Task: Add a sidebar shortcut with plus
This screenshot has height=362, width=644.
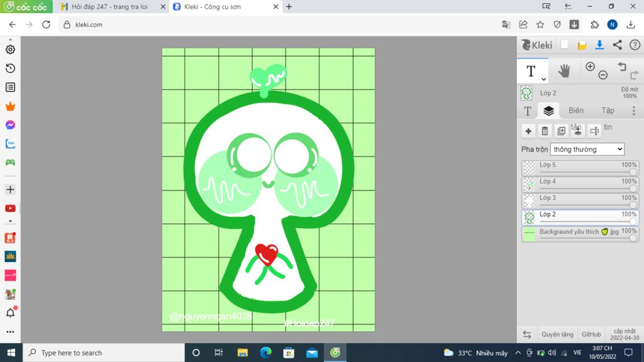Action: point(10,190)
